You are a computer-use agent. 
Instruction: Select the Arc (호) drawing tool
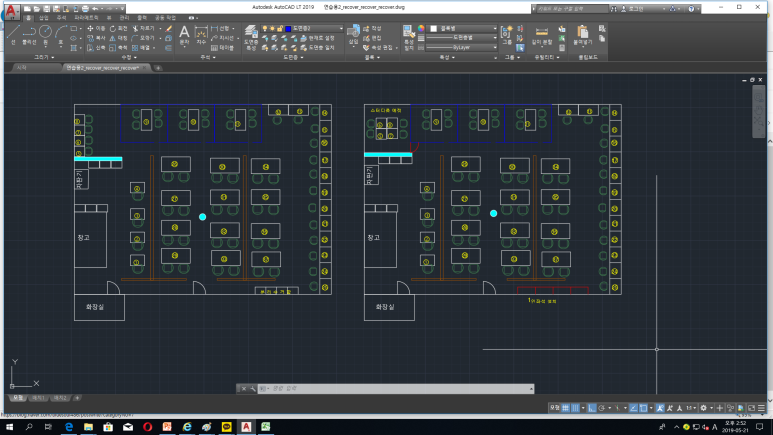61,35
